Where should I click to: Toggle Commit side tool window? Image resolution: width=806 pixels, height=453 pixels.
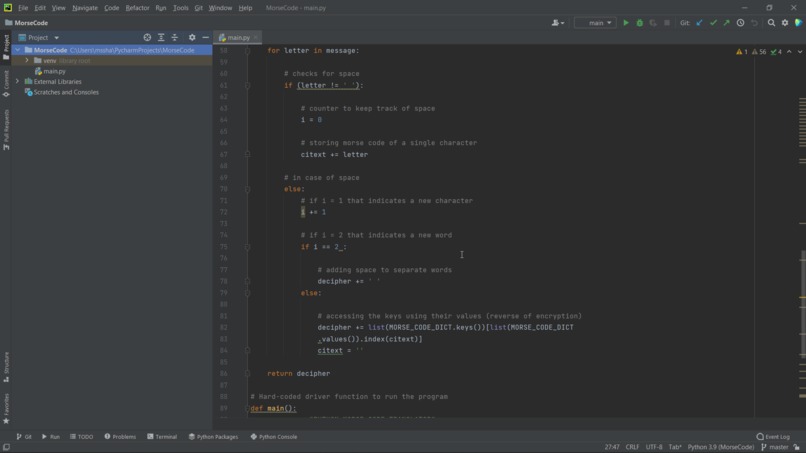click(x=6, y=84)
